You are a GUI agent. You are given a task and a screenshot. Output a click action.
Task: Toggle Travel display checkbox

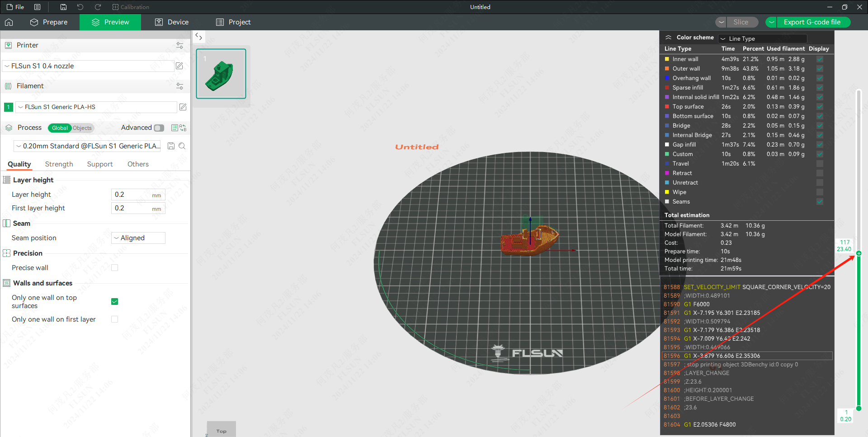tap(820, 164)
